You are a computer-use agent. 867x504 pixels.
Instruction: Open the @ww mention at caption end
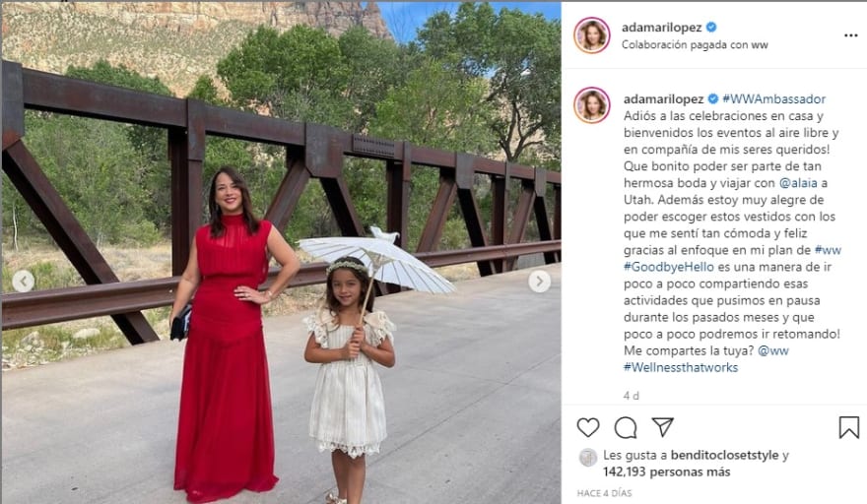[773, 350]
